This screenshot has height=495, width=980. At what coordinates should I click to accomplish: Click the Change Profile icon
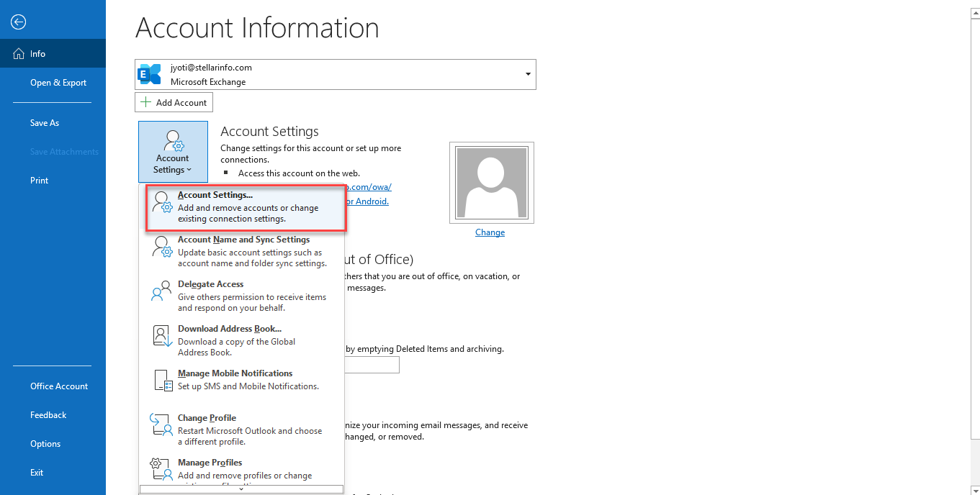160,424
